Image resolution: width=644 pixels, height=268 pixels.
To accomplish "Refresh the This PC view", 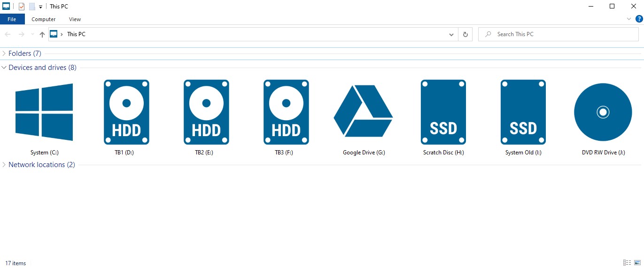I will pyautogui.click(x=466, y=34).
